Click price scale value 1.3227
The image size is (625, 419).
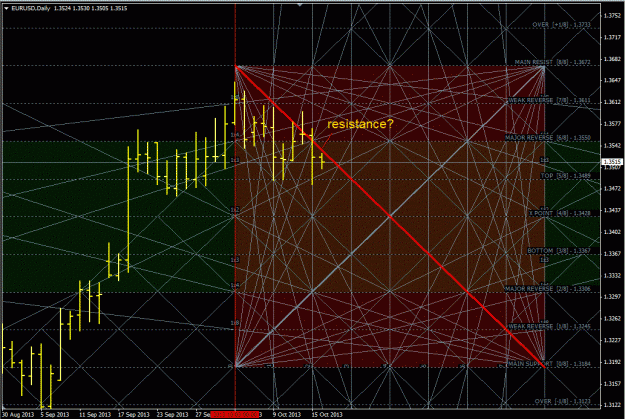pos(612,340)
